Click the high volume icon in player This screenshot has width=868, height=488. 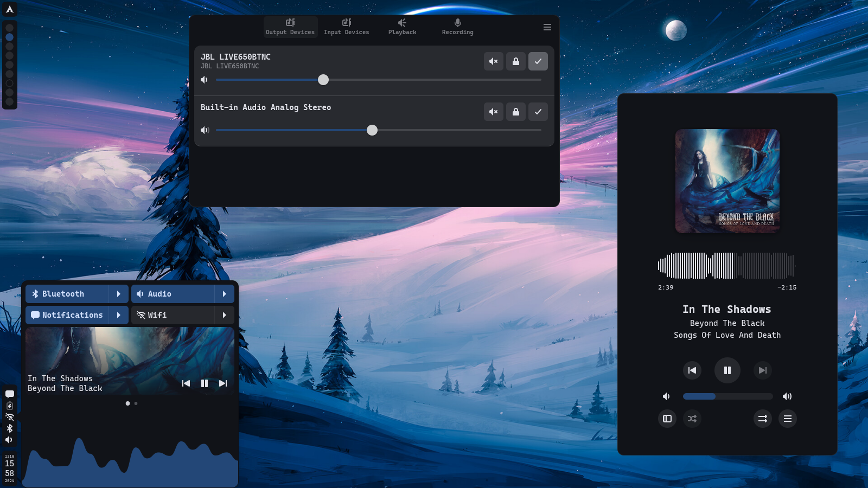click(787, 396)
